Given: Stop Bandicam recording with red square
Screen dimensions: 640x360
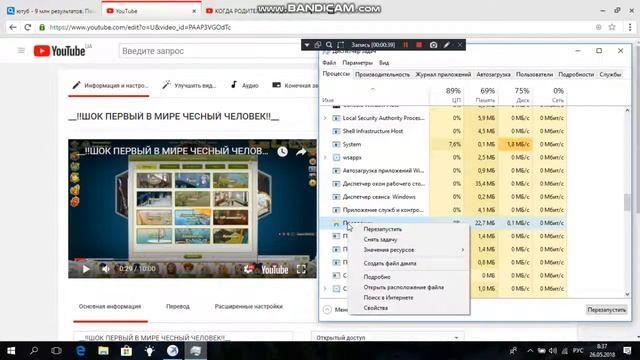Looking at the screenshot, I should (x=419, y=45).
